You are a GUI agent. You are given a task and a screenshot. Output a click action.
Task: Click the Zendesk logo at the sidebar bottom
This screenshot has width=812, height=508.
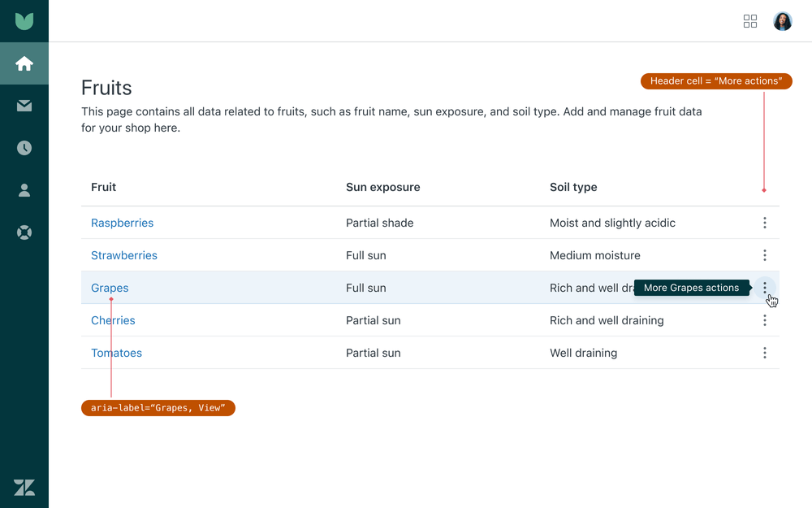tap(24, 488)
